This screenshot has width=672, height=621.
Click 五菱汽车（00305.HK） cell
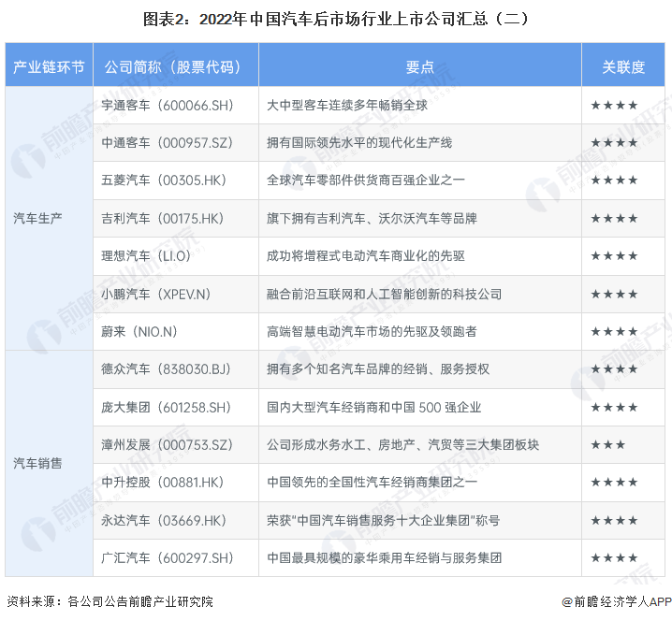pos(176,181)
